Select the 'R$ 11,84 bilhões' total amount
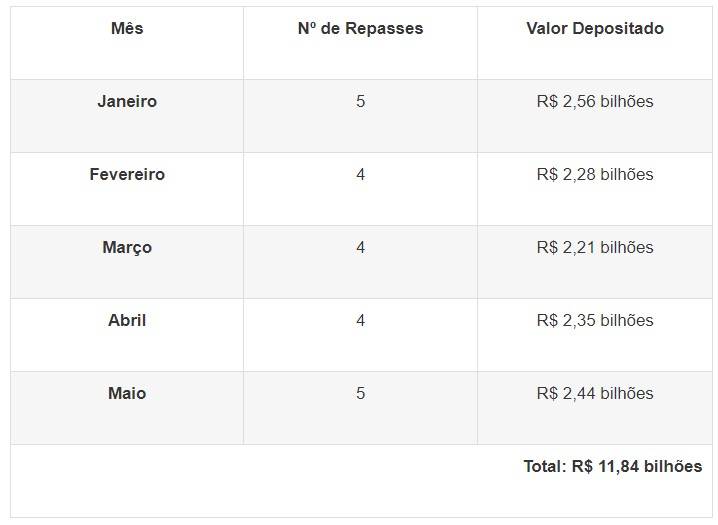The width and height of the screenshot is (718, 525). [637, 467]
